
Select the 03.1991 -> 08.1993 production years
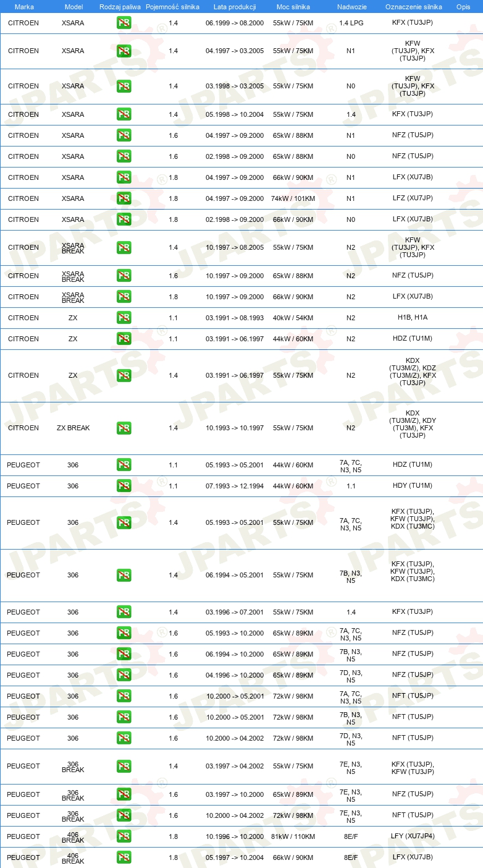pyautogui.click(x=235, y=318)
